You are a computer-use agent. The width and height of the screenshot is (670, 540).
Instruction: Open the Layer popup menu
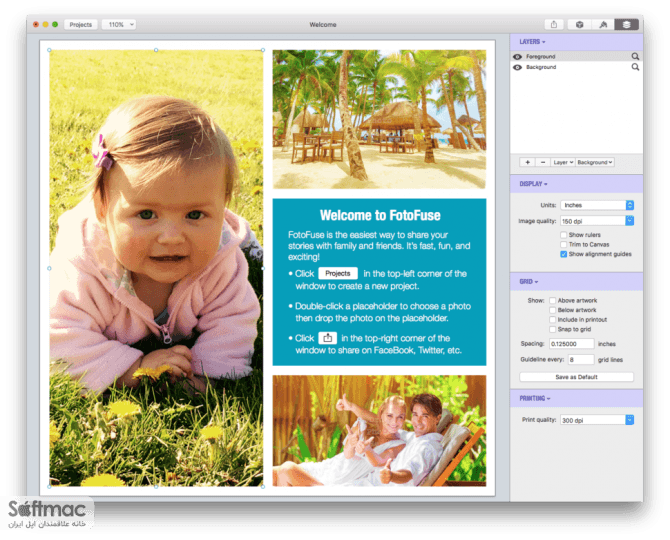[563, 162]
